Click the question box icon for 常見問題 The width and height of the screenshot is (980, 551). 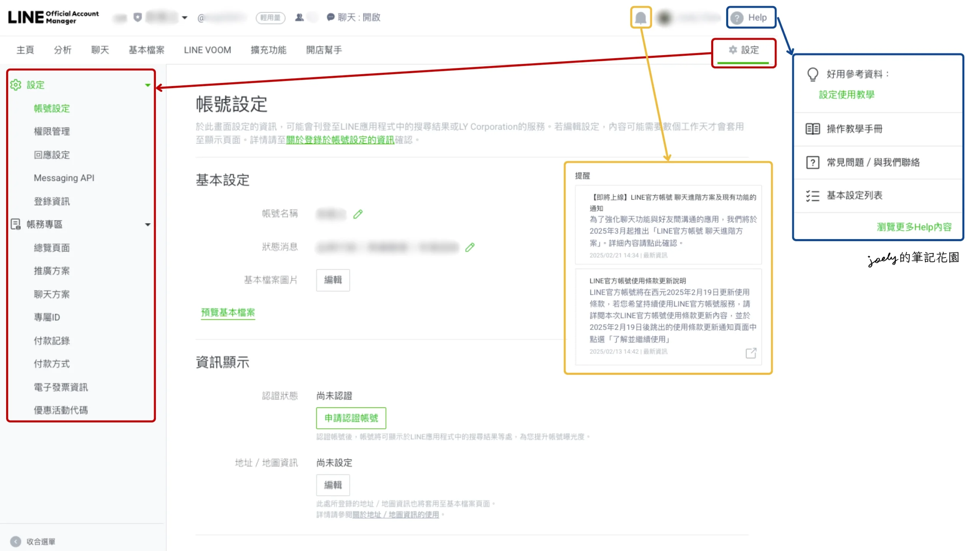coord(812,163)
